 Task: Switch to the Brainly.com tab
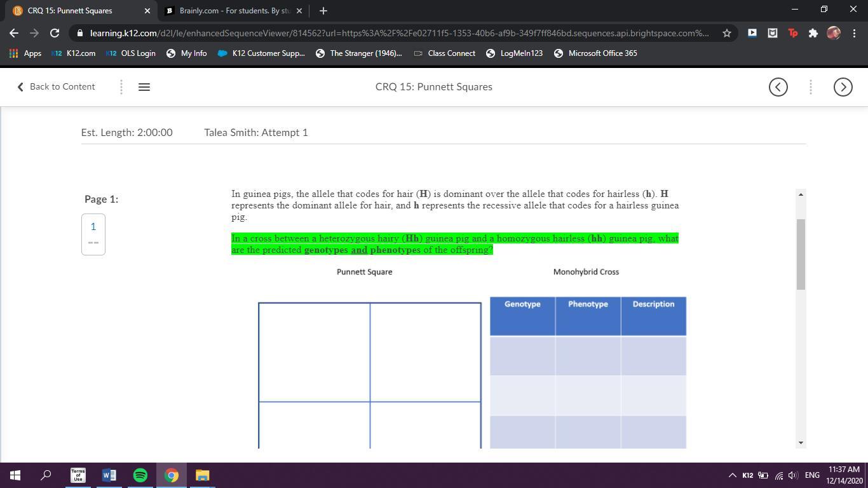233,11
